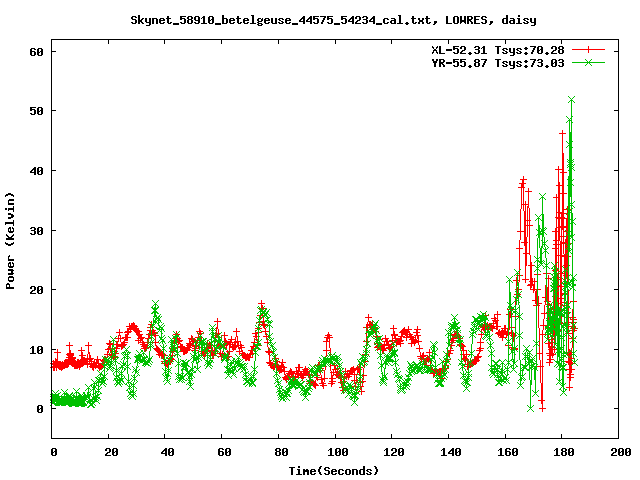The image size is (640, 480).
Task: Click x-axis tick label 140
Action: [x=450, y=452]
